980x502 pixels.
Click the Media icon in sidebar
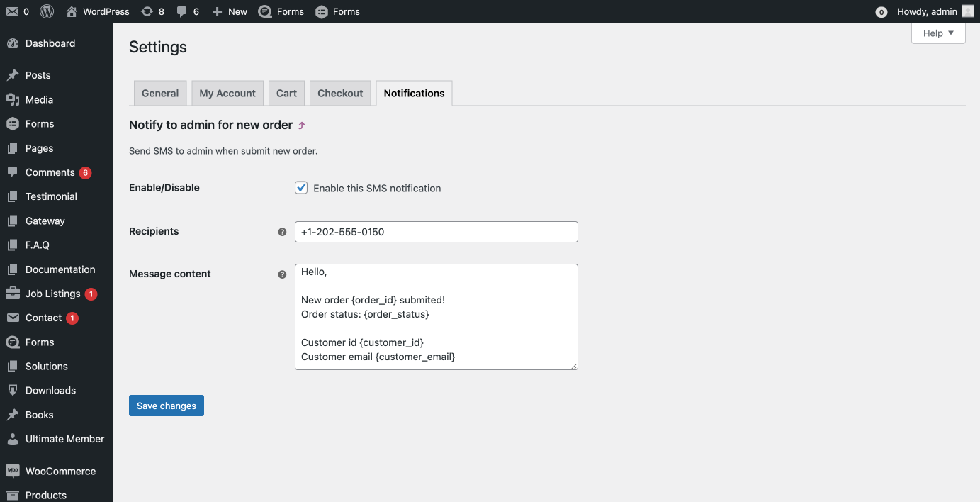pyautogui.click(x=13, y=100)
